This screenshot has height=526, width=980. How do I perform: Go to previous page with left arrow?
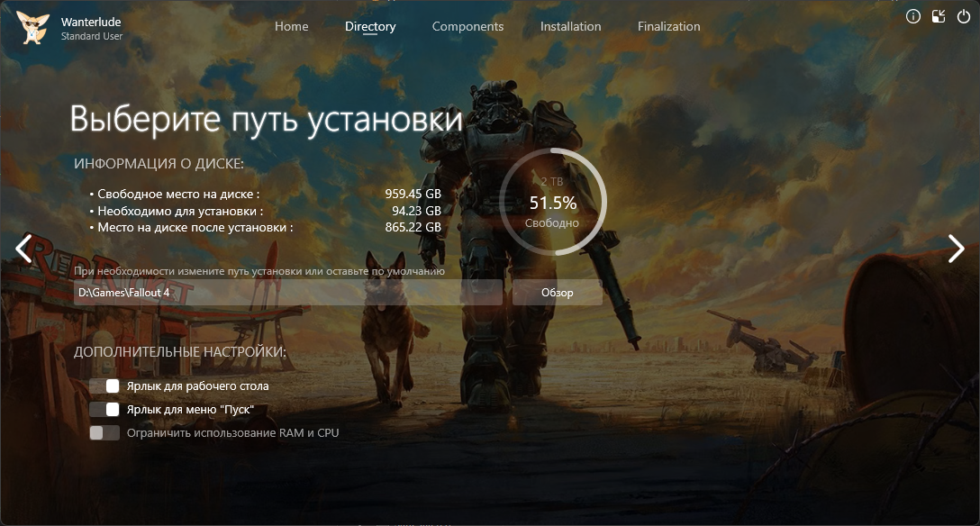pos(23,248)
